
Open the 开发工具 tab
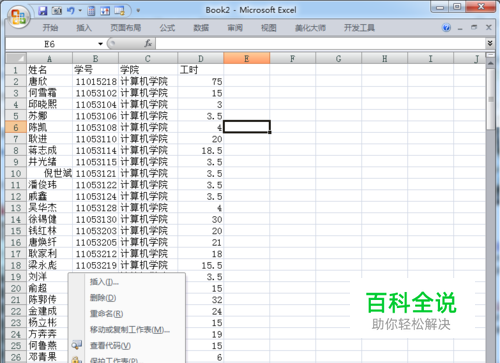359,28
